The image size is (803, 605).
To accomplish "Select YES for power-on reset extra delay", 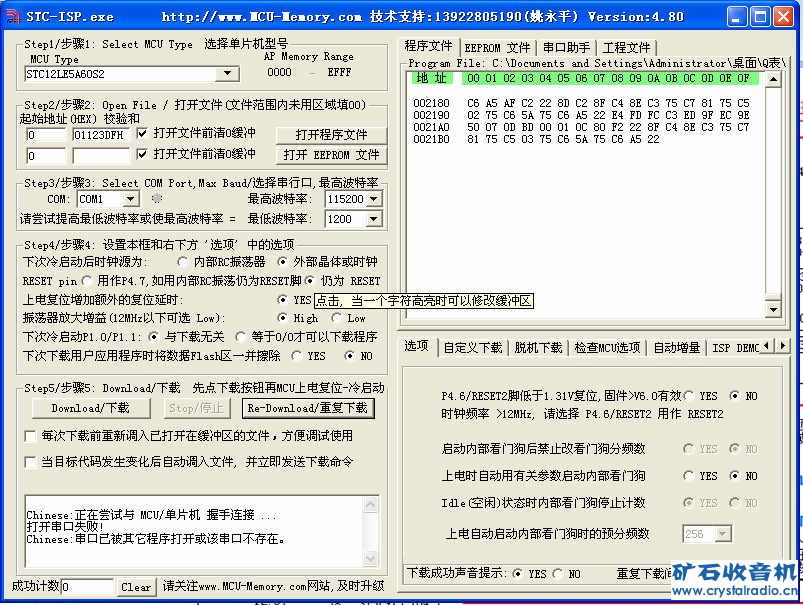I will [282, 299].
